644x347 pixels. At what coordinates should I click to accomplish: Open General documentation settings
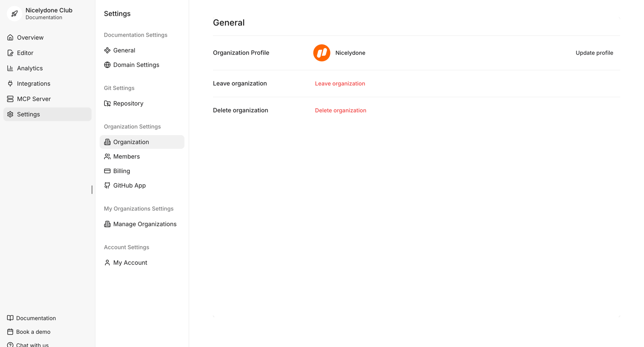point(142,50)
